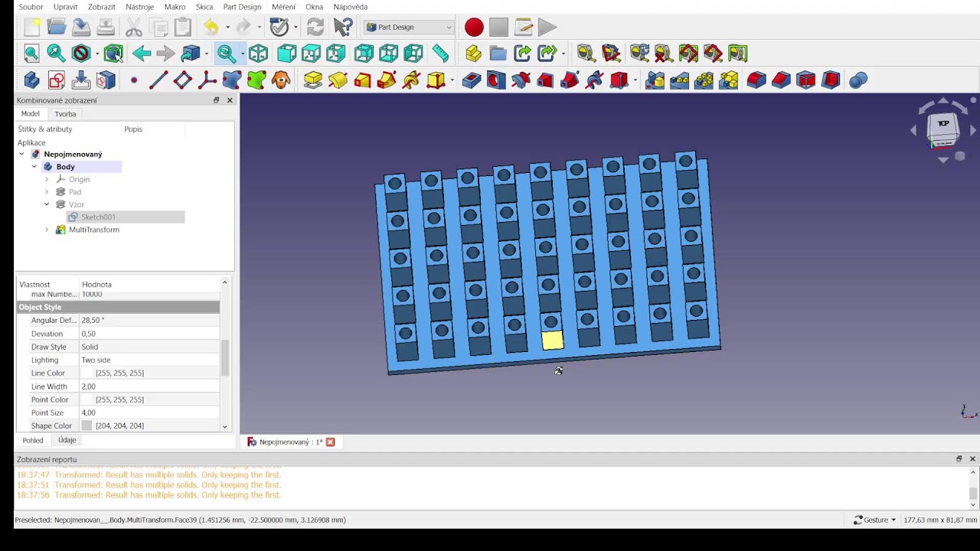Click the Line Color swatch
This screenshot has width=980, height=551.
coord(87,373)
